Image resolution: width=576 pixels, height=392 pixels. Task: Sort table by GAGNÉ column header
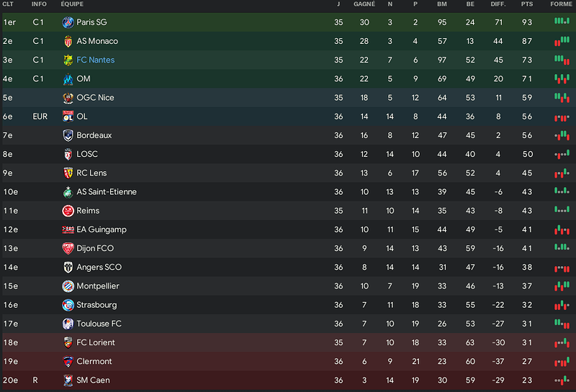click(x=364, y=4)
